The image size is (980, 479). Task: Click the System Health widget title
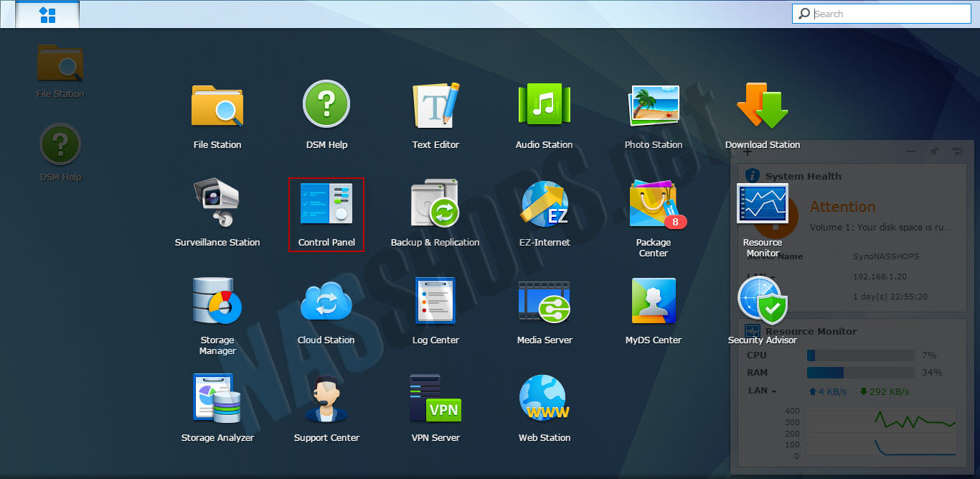804,176
